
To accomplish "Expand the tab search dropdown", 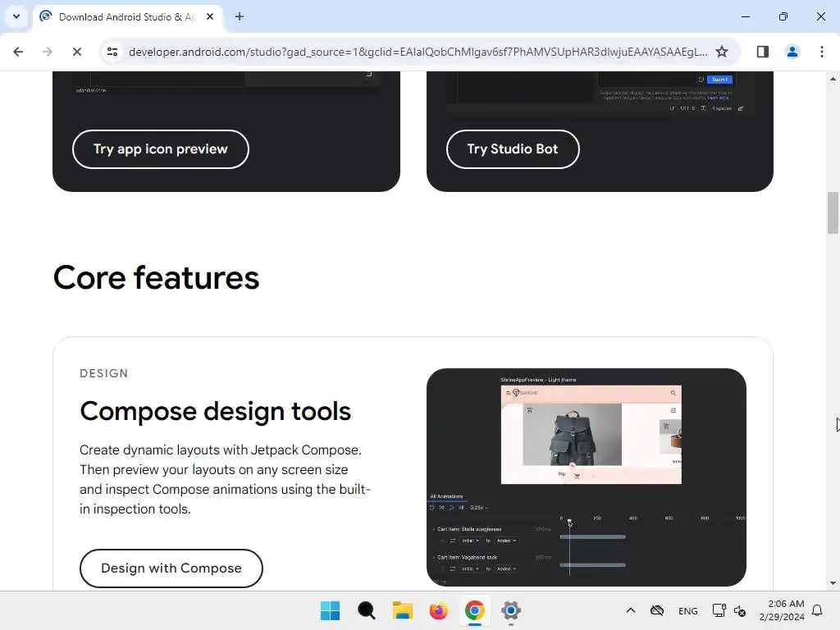I will pyautogui.click(x=16, y=16).
